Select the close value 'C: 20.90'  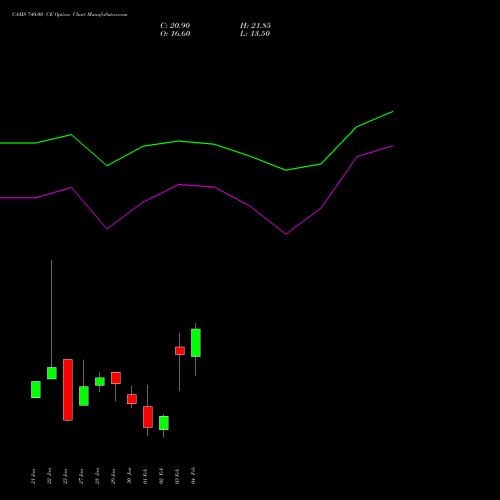175,26
